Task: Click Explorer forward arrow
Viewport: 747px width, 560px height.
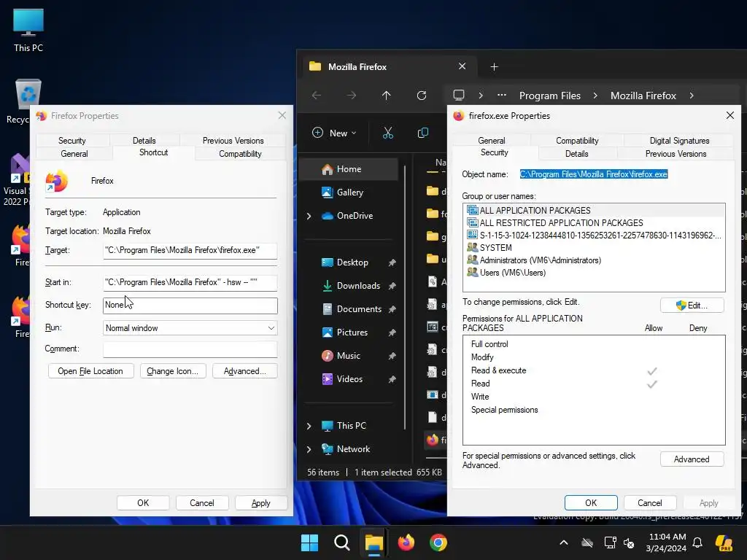Action: pyautogui.click(x=351, y=96)
